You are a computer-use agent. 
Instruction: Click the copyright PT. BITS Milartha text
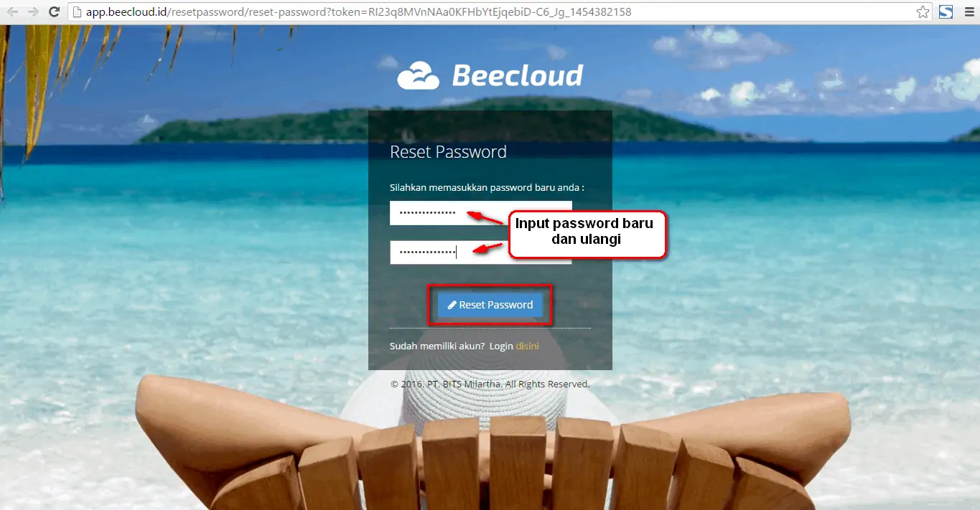point(490,384)
